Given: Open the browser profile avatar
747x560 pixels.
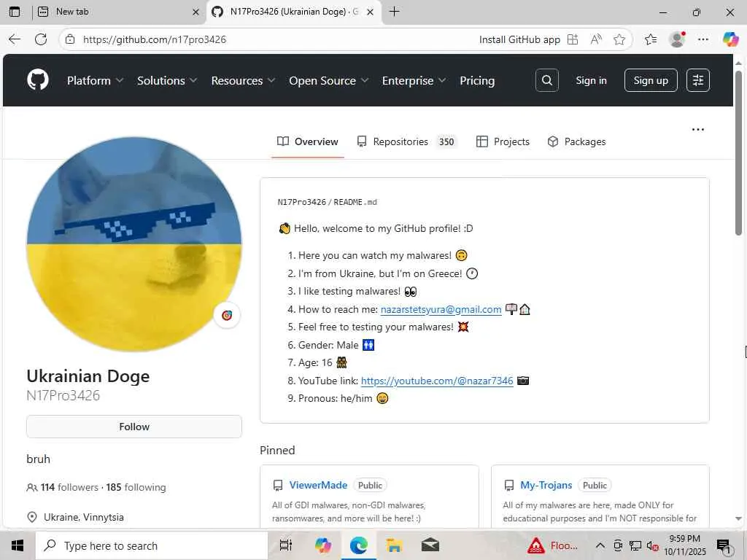Looking at the screenshot, I should 677,39.
